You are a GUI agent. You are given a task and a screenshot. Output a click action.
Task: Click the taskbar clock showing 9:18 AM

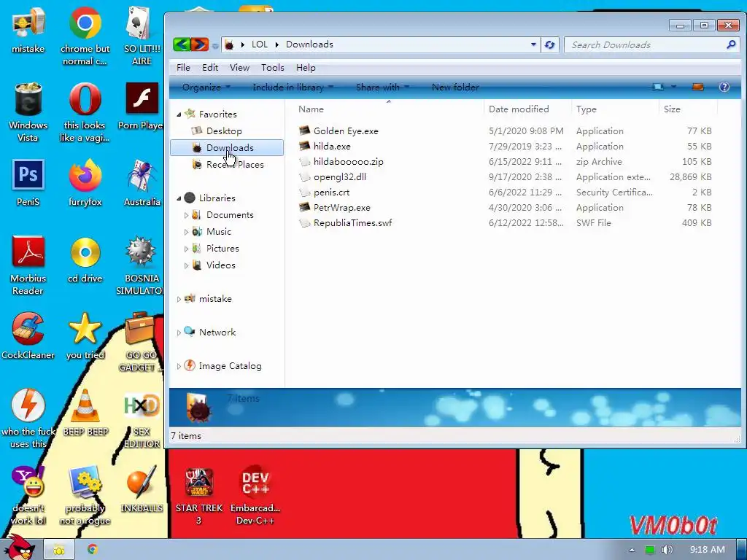point(707,550)
